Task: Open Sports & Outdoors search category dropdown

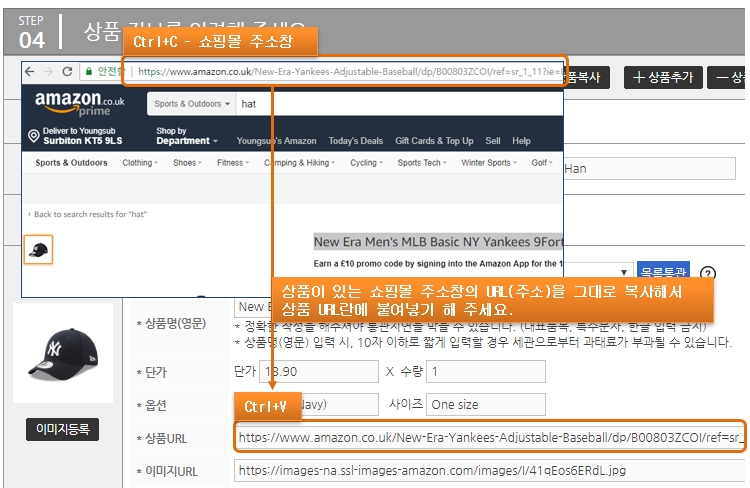Action: click(x=192, y=104)
